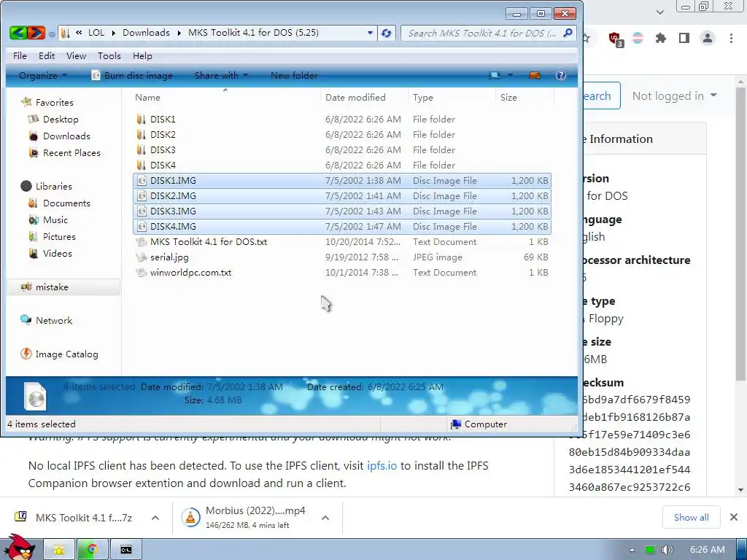This screenshot has width=747, height=560.
Task: Sort by the Size column header
Action: [508, 97]
